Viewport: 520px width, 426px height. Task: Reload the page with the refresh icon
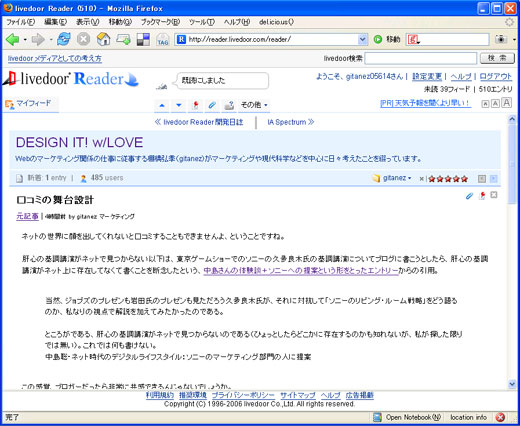(63, 39)
